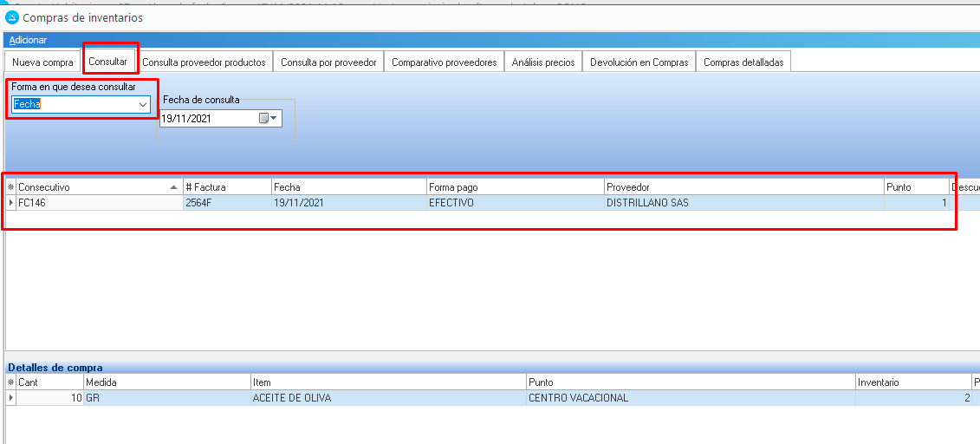
Task: Open the Consulta proveedor productos tab
Action: click(204, 62)
